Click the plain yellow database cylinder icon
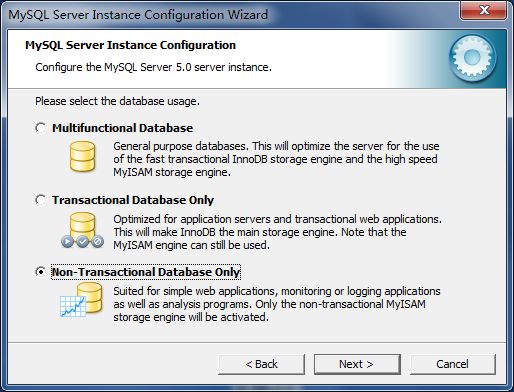This screenshot has width=514, height=392. click(x=82, y=156)
